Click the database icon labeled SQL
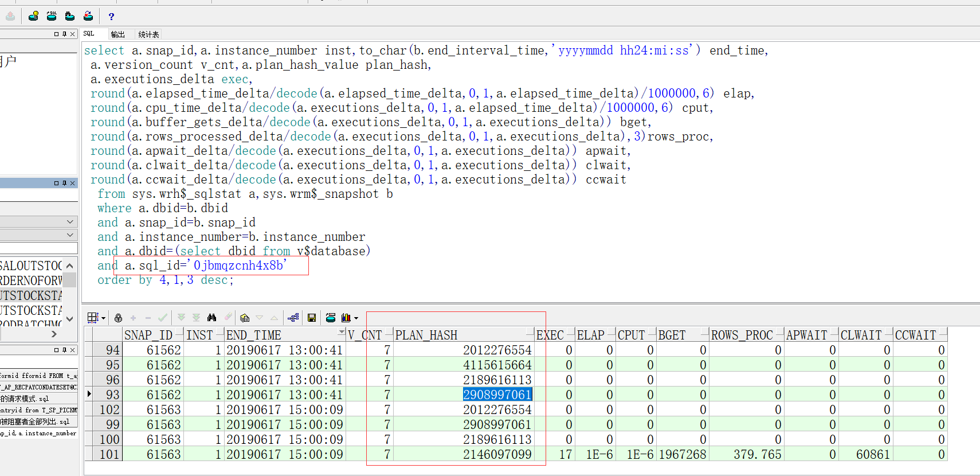980x476 pixels. click(x=52, y=16)
